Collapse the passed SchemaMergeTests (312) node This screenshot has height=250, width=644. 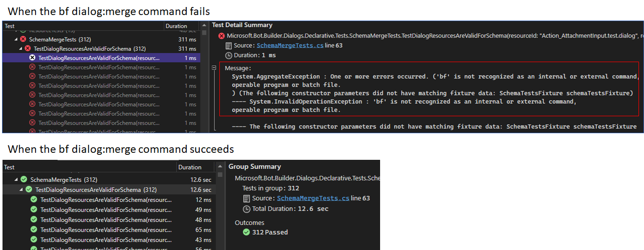[16, 180]
